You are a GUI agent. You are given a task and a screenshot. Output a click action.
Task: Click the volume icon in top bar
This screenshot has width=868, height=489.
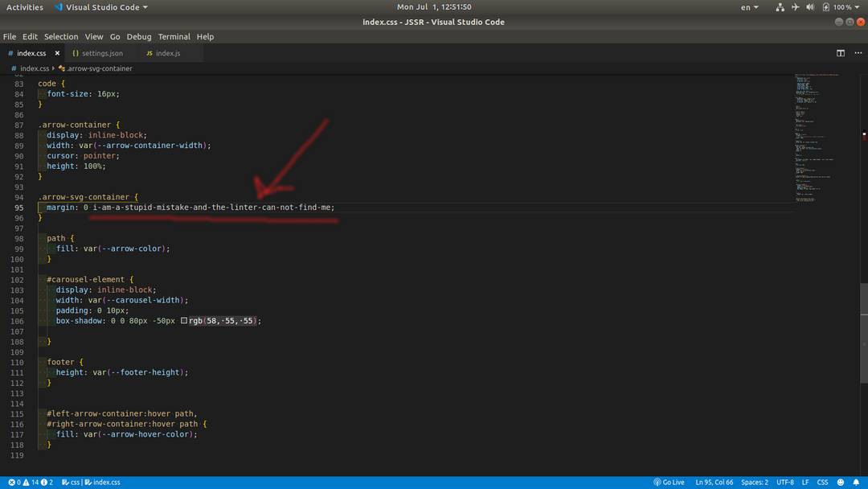coord(810,6)
